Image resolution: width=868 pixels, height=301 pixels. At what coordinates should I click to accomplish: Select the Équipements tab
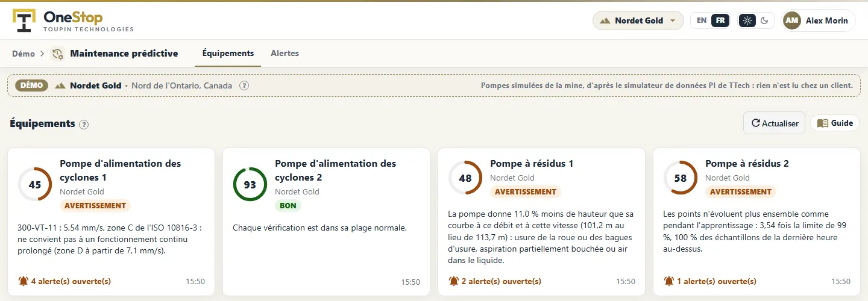tap(228, 53)
